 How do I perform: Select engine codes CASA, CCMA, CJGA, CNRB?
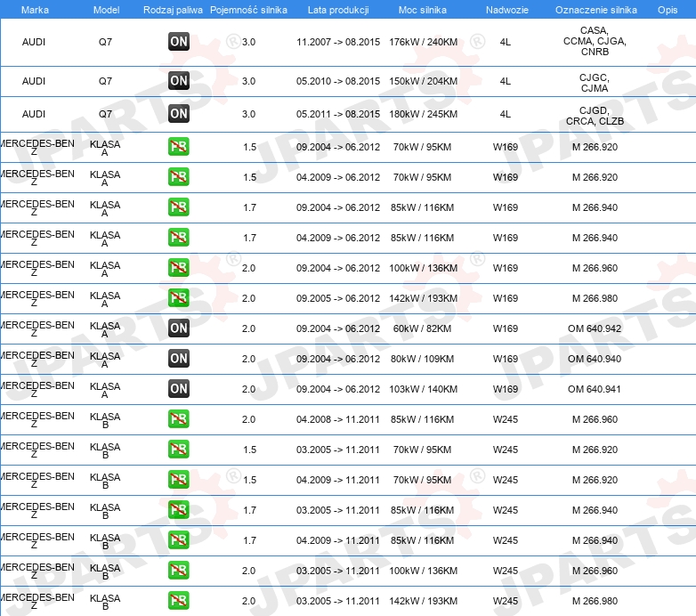pos(595,41)
